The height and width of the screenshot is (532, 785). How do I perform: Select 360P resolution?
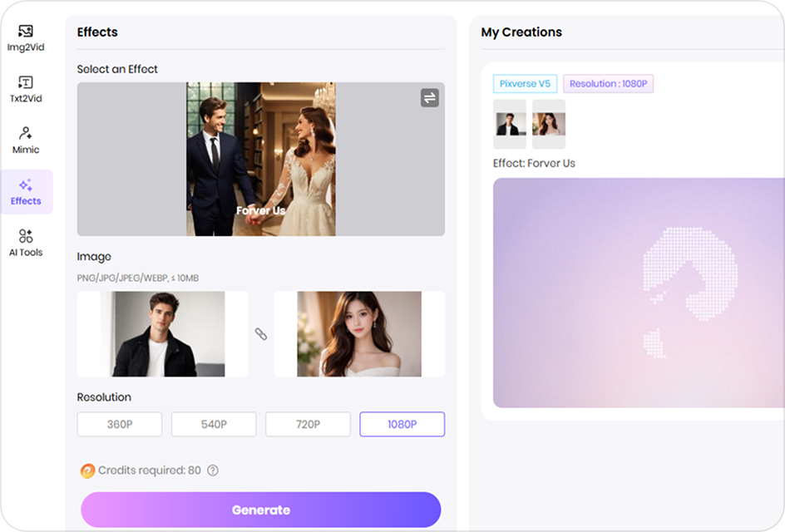pos(119,424)
